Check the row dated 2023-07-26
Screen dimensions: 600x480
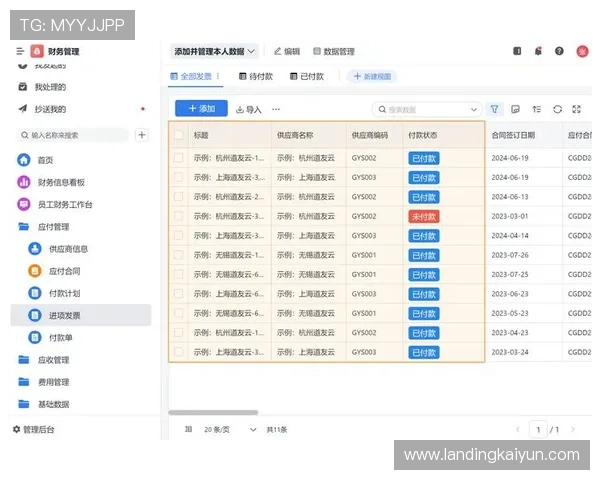178,255
